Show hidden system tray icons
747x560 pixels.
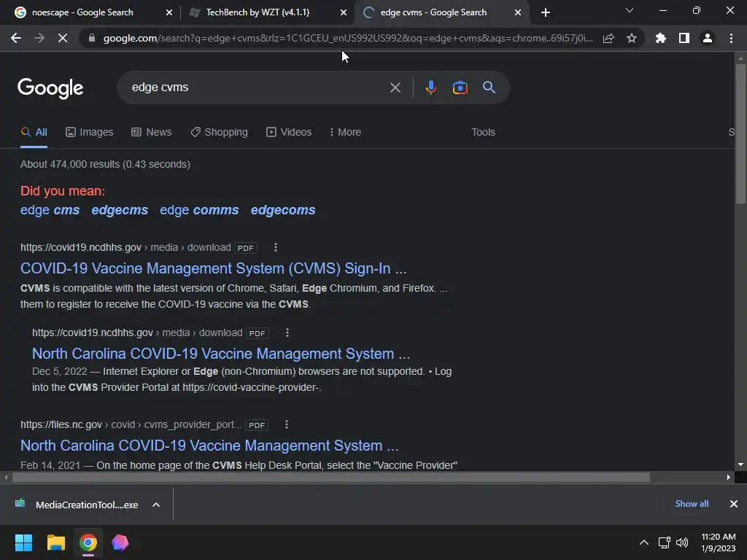pos(643,542)
